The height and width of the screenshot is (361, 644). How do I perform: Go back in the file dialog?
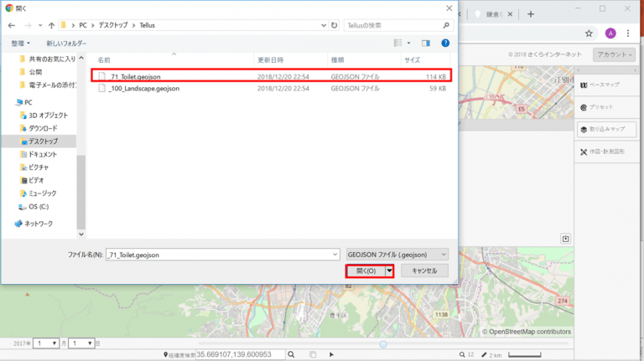tap(12, 25)
